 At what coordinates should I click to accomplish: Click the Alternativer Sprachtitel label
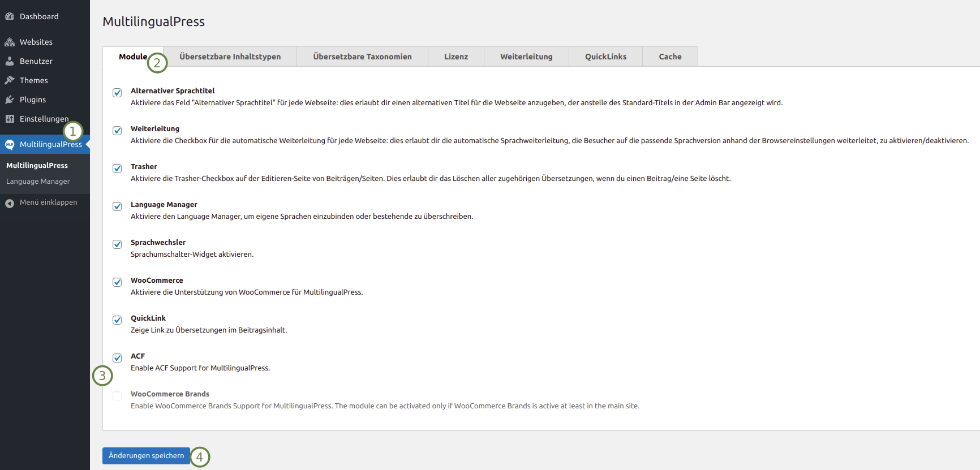tap(173, 90)
